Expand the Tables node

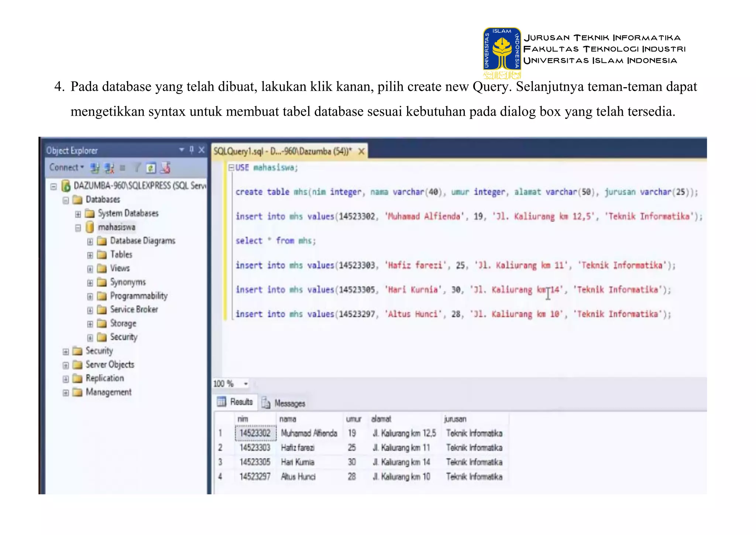(x=90, y=255)
